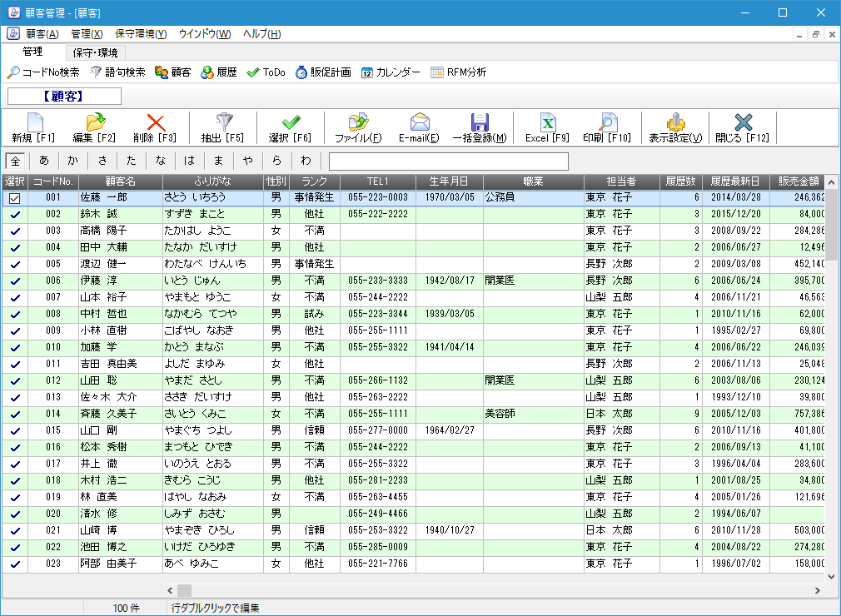Open the ウインドウ(W) menu
The height and width of the screenshot is (616, 841).
pos(204,34)
